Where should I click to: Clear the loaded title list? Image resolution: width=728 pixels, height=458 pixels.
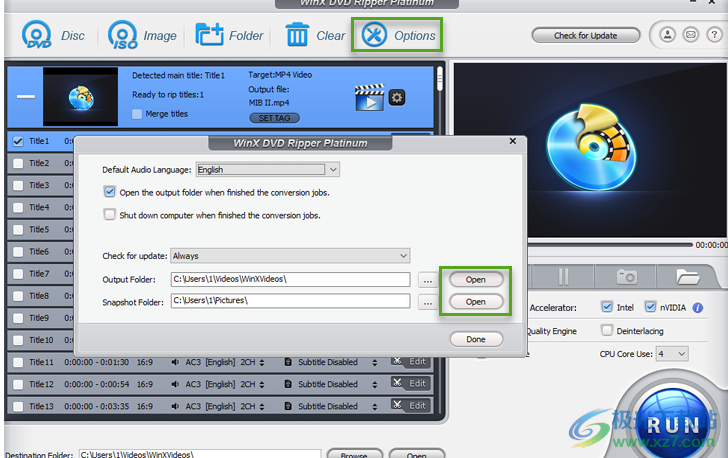click(x=315, y=35)
